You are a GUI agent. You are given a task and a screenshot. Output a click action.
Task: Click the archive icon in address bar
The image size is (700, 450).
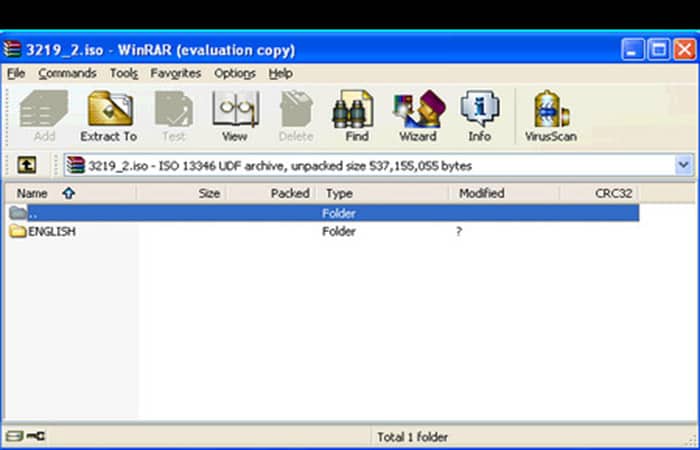76,165
